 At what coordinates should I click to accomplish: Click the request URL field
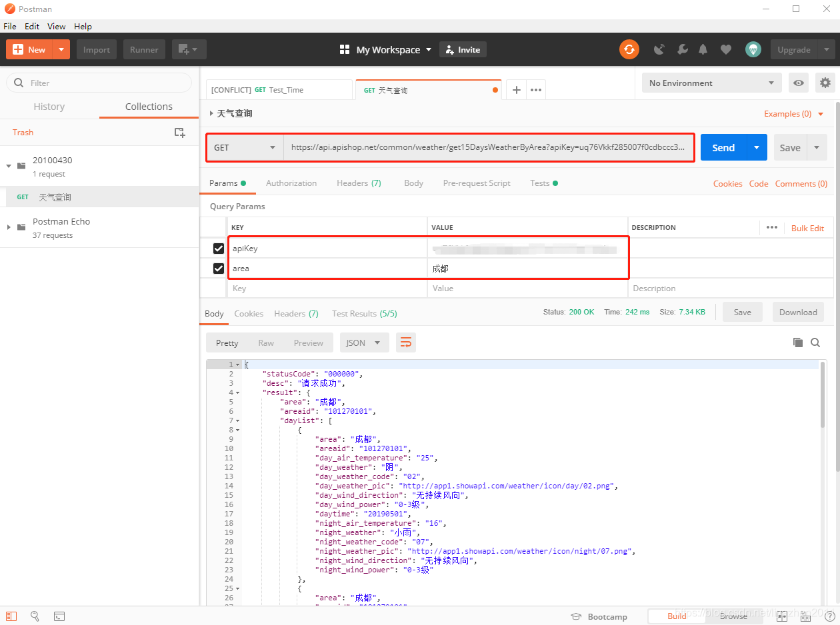coord(489,147)
